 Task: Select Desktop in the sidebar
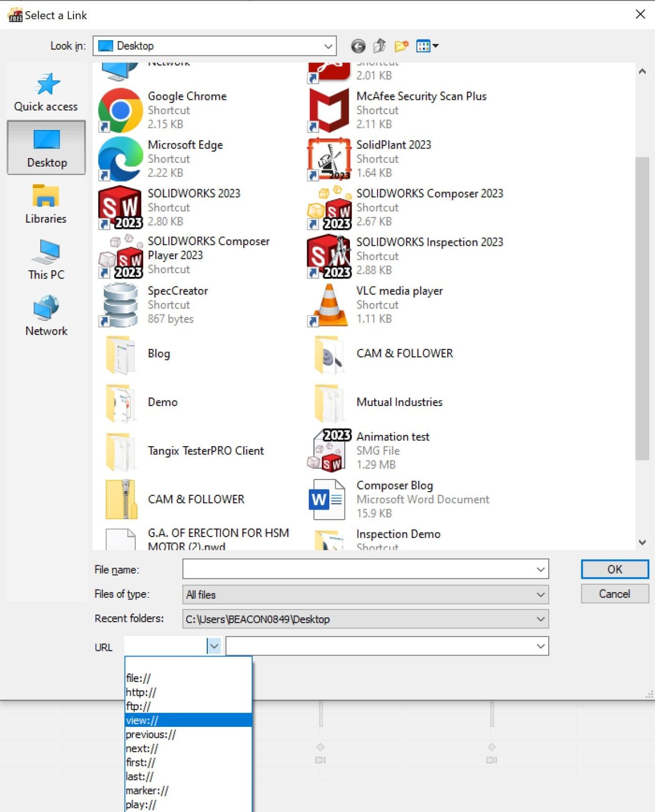[x=47, y=148]
